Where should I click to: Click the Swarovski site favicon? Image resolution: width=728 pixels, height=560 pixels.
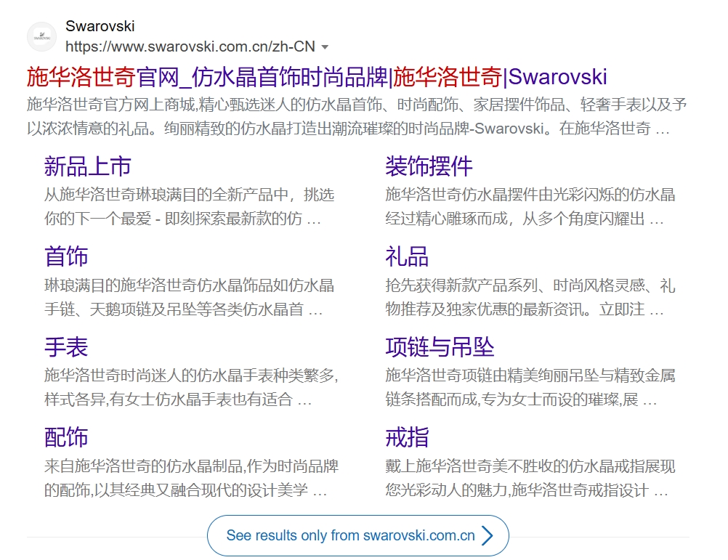(x=42, y=36)
